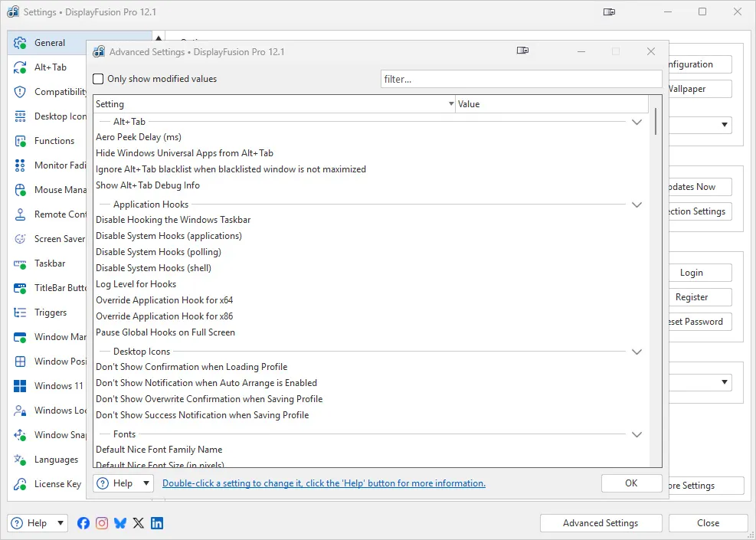Click the Triggers list icon
This screenshot has height=540, width=756.
click(20, 313)
